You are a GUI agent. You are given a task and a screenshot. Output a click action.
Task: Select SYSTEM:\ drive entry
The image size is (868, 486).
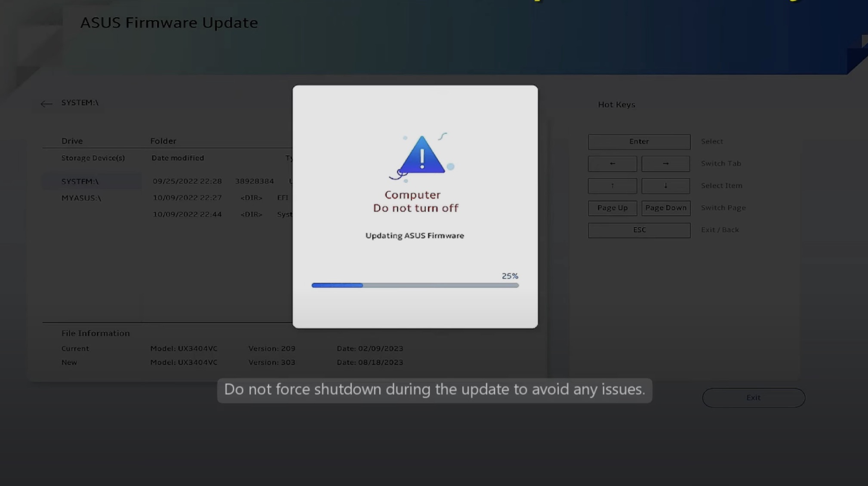tap(79, 181)
